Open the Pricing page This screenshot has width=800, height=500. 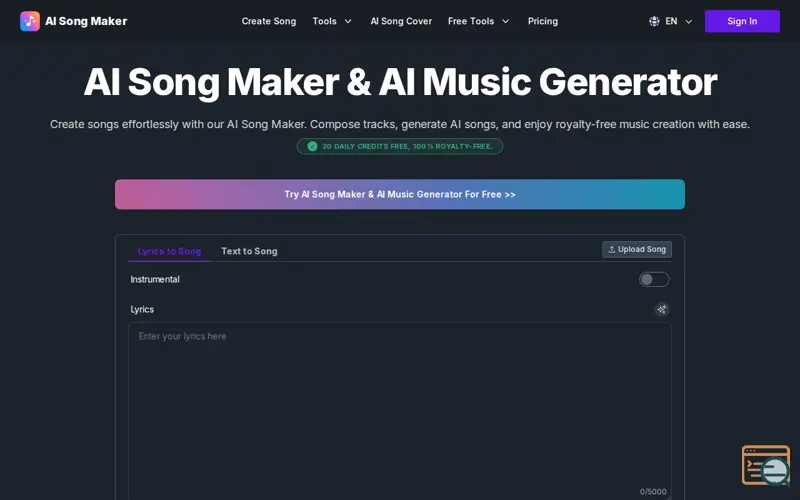click(x=543, y=21)
